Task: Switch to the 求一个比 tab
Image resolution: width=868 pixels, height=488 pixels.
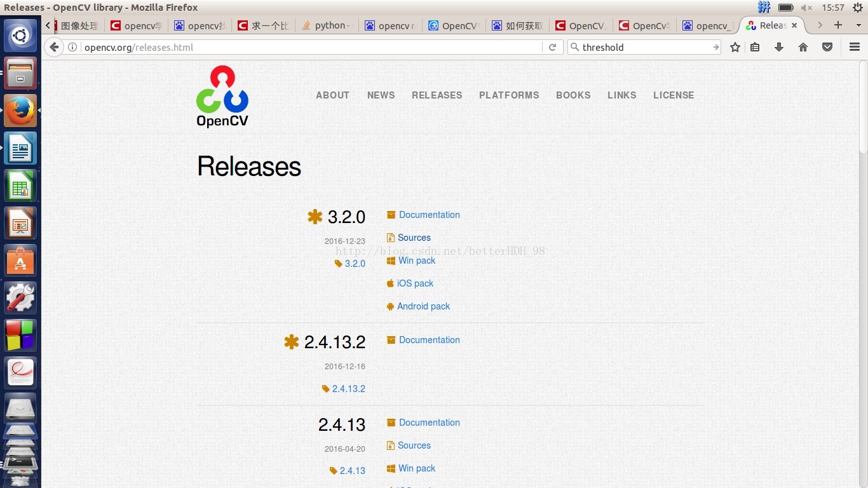Action: click(x=263, y=25)
